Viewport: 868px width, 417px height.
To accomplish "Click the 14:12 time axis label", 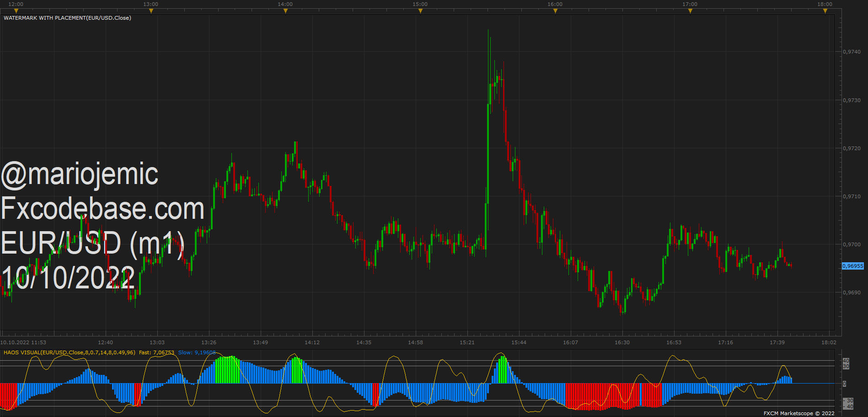I will click(312, 342).
